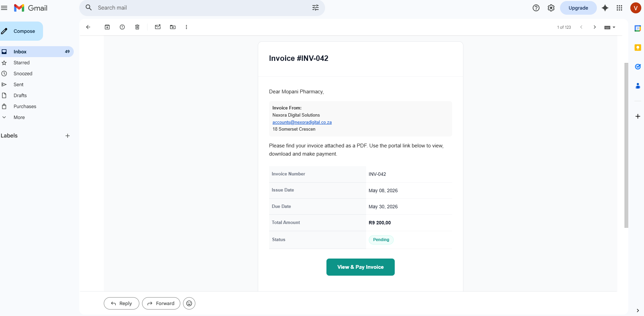This screenshot has width=644, height=316.
Task: Open the Google apps grid
Action: tap(619, 8)
